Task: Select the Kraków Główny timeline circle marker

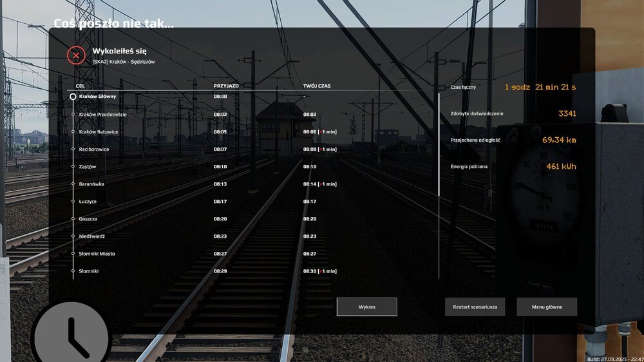Action: click(73, 96)
